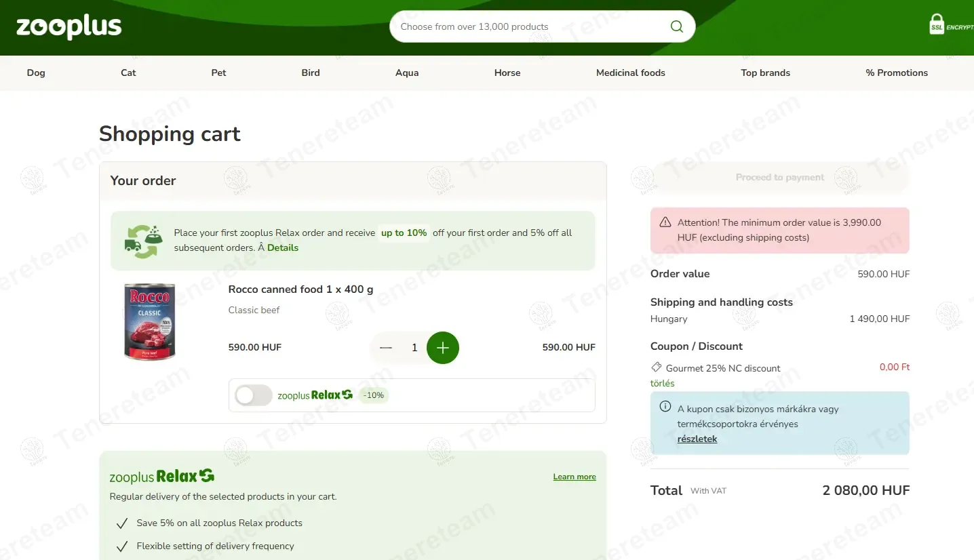
Task: Click the info icon in coupon notice
Action: 665,407
